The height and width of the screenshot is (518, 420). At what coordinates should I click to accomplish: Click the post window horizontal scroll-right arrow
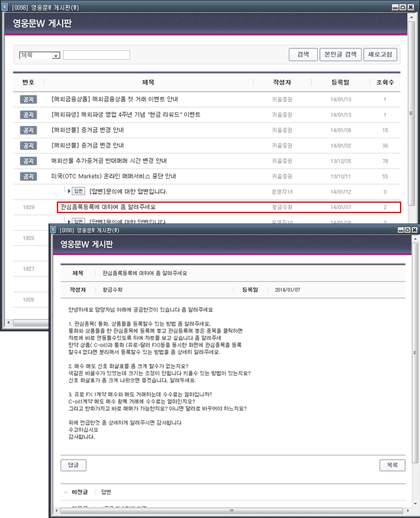408,511
